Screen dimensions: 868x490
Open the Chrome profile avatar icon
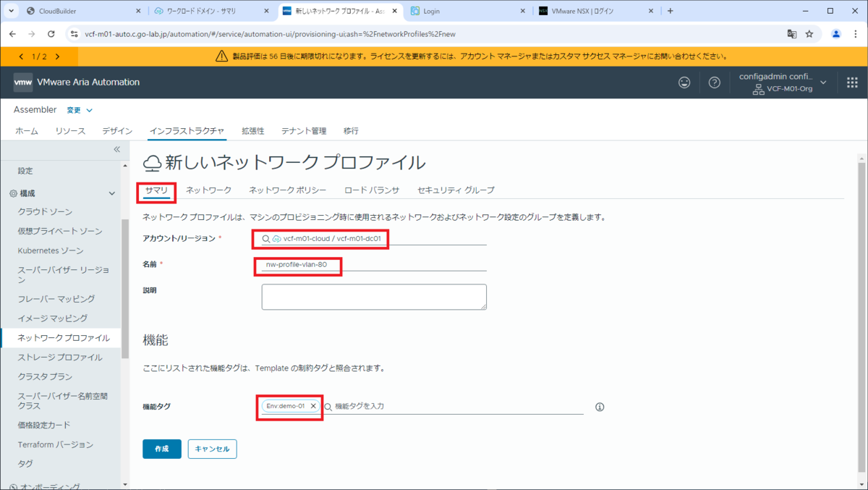[836, 34]
